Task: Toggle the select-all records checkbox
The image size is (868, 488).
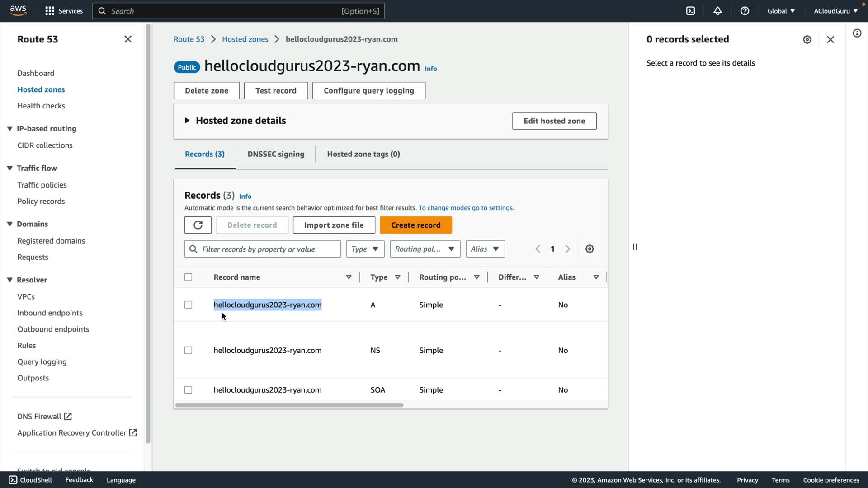Action: pyautogui.click(x=189, y=277)
